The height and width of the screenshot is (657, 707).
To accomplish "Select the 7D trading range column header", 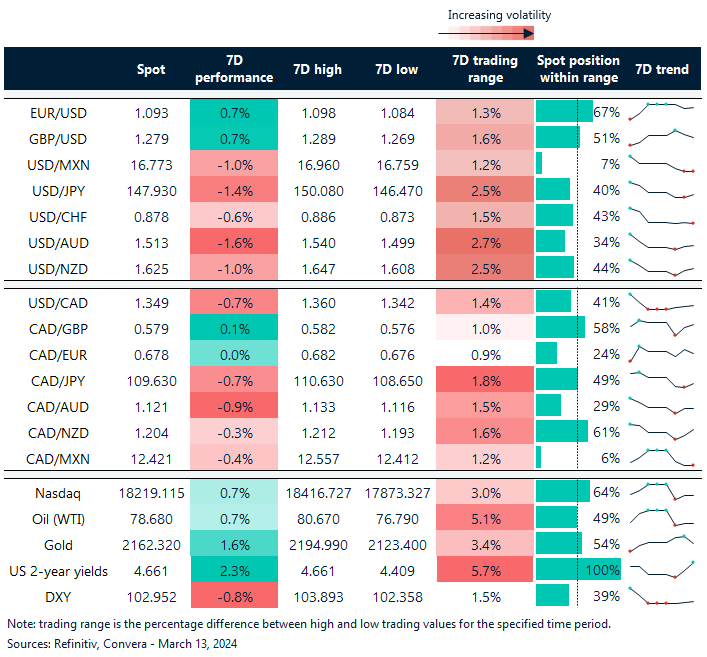I will pyautogui.click(x=485, y=69).
